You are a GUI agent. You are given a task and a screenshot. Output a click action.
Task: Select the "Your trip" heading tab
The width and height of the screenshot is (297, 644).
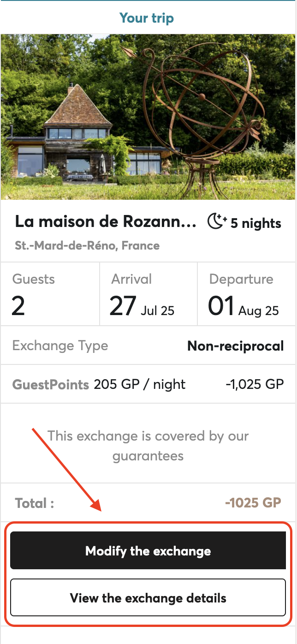[x=146, y=18]
